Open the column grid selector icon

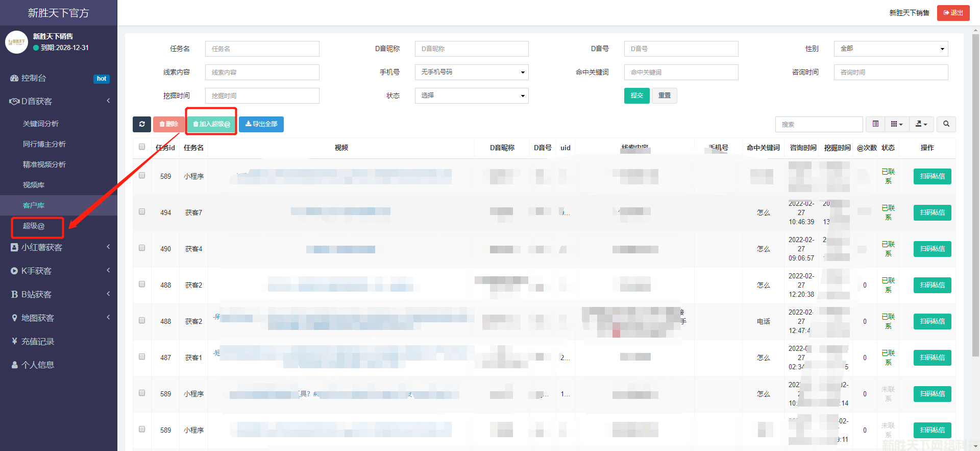(x=897, y=124)
